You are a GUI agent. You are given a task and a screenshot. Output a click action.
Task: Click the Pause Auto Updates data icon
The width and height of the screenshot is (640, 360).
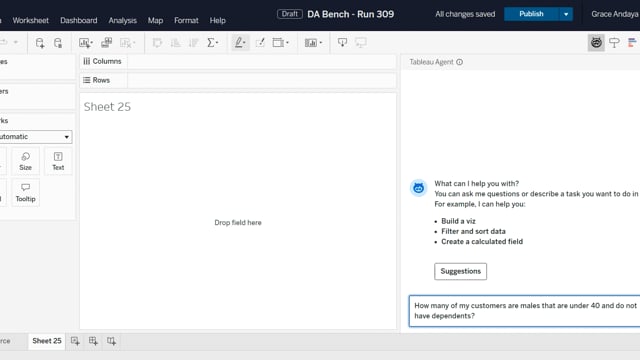(x=58, y=42)
